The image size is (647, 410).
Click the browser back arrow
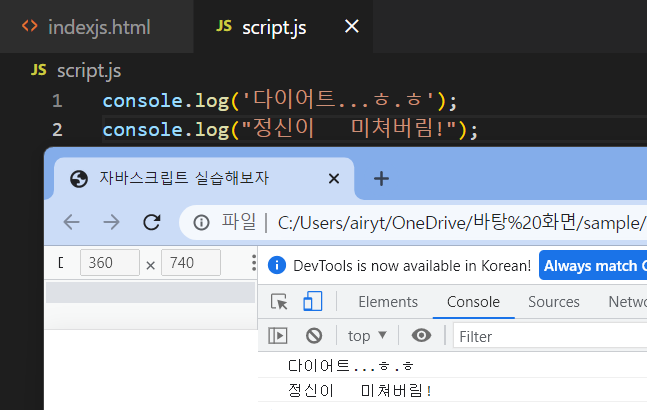[72, 222]
